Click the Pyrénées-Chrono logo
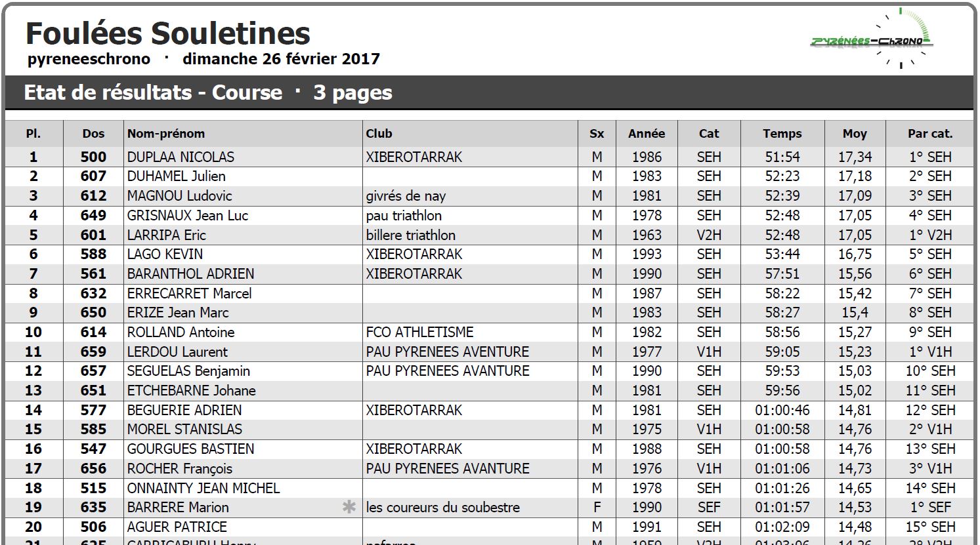This screenshot has height=545, width=980. coord(872,40)
